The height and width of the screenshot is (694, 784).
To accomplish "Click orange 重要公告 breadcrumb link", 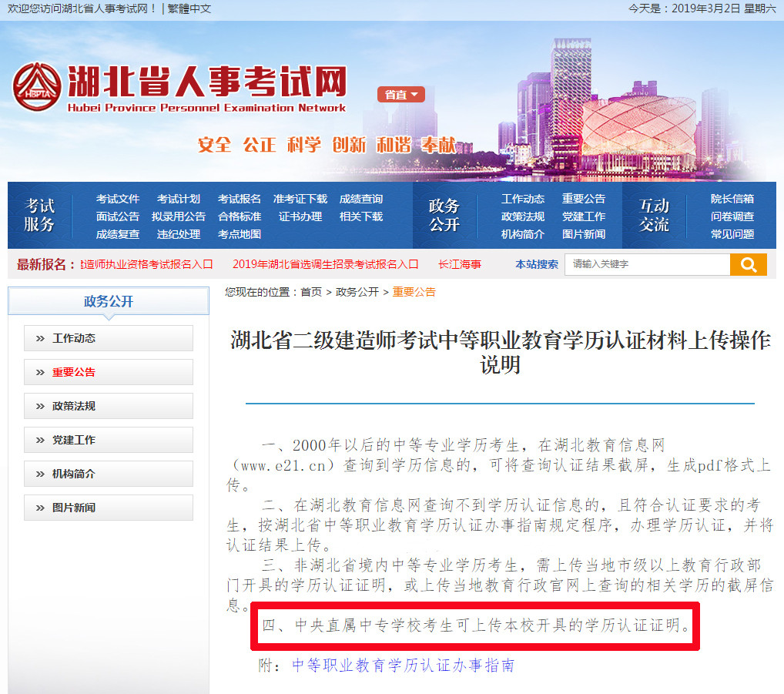I will (x=414, y=292).
